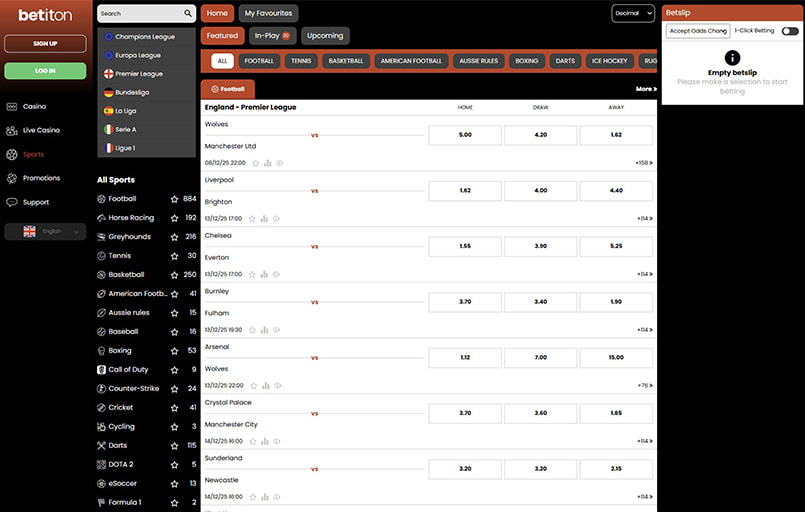Click the LOG IN button
This screenshot has height=512, width=805.
(45, 71)
